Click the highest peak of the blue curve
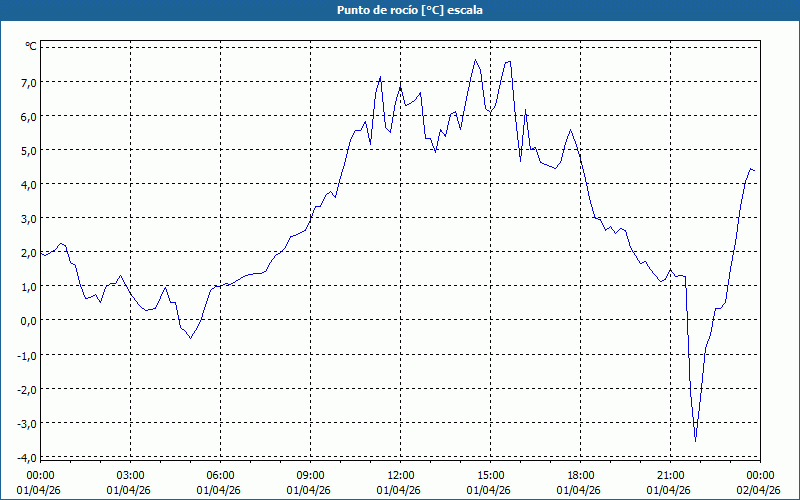 [476, 60]
